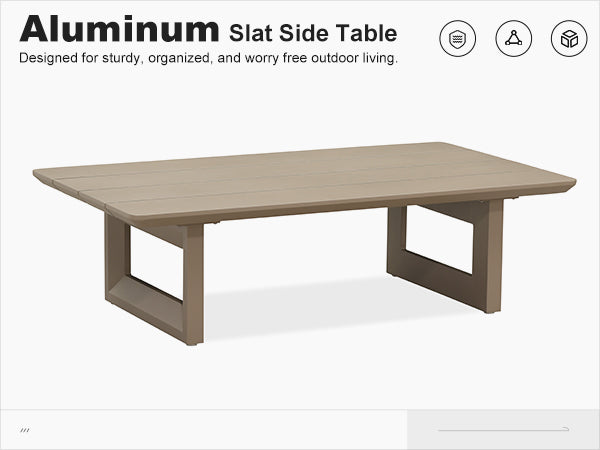This screenshot has height=450, width=600.
Task: Click the cube assembly box icon
Action: [569, 39]
